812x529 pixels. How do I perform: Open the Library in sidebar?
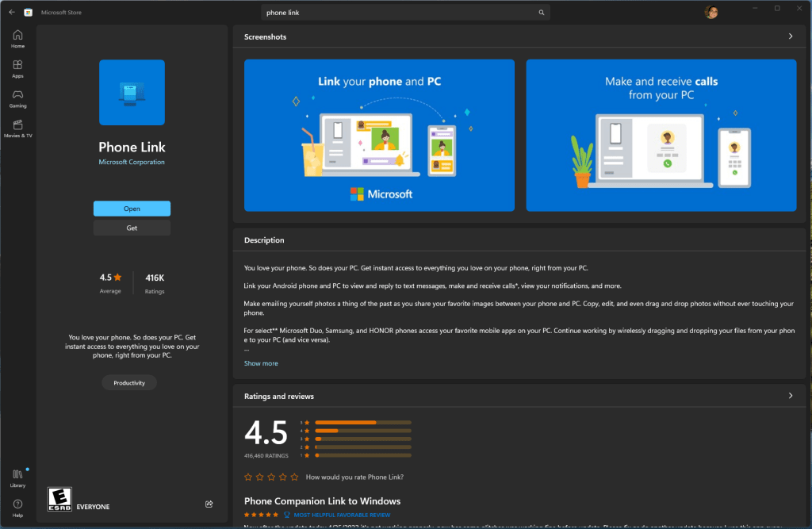pyautogui.click(x=17, y=477)
